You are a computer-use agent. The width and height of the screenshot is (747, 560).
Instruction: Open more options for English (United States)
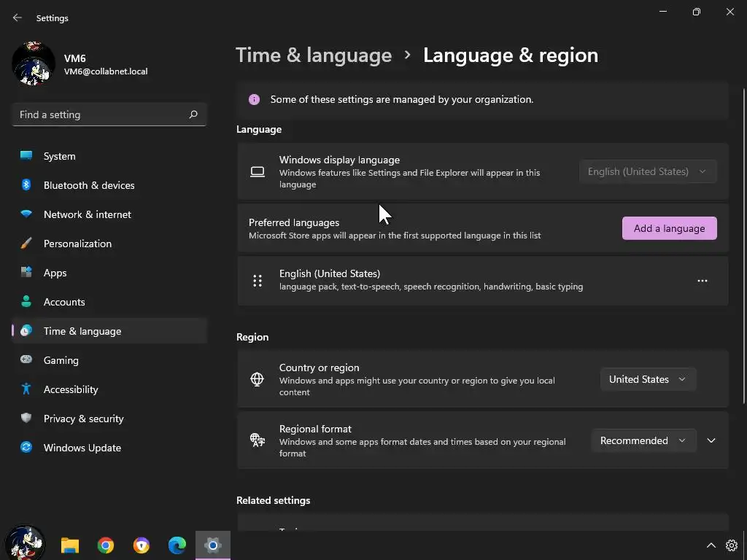click(703, 281)
